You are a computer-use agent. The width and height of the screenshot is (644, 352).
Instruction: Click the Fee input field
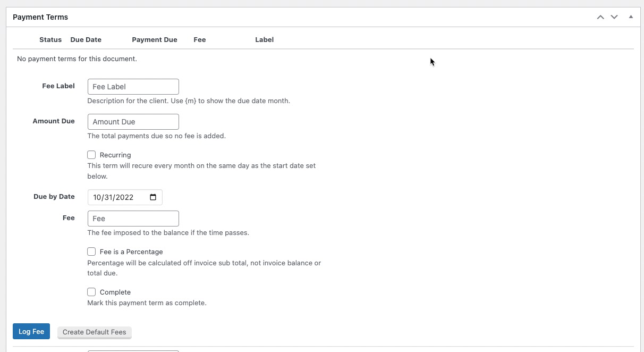tap(133, 219)
